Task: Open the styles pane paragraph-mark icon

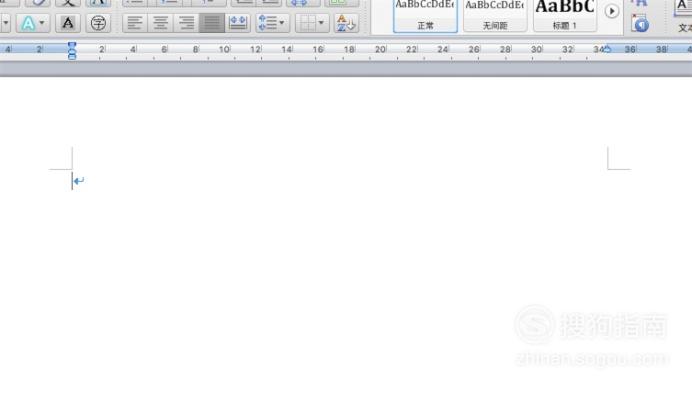Action: pos(640,23)
